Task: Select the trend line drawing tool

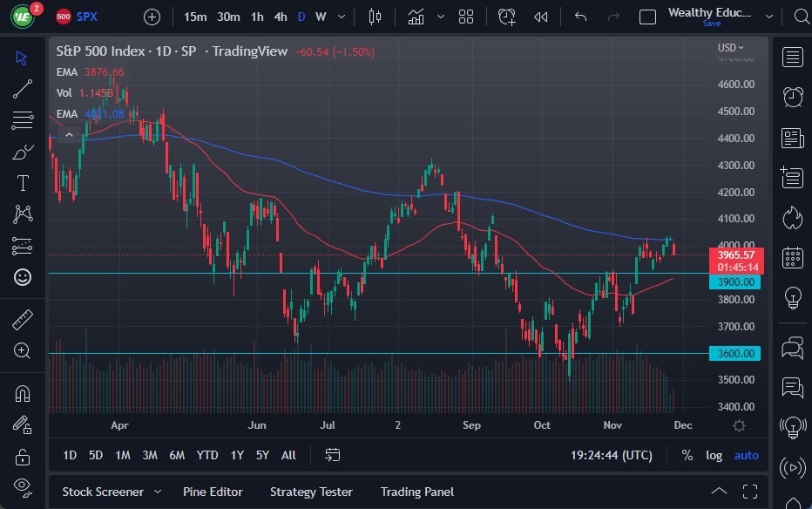Action: pyautogui.click(x=23, y=88)
